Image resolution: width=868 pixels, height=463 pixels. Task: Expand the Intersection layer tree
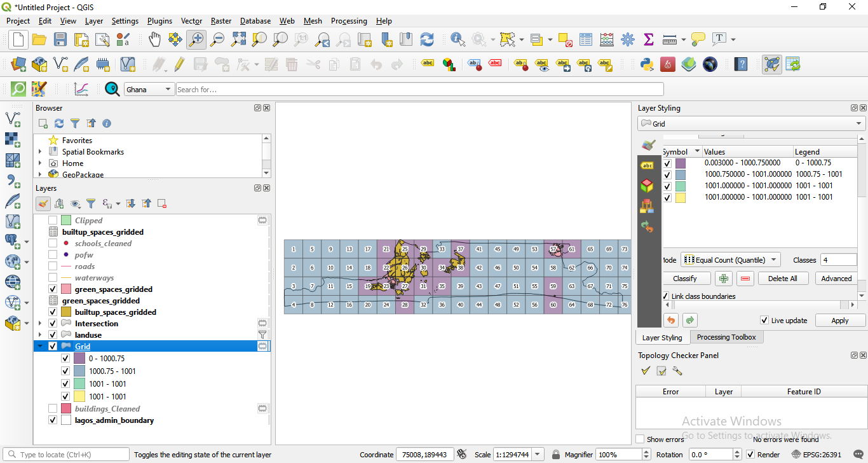pyautogui.click(x=41, y=324)
